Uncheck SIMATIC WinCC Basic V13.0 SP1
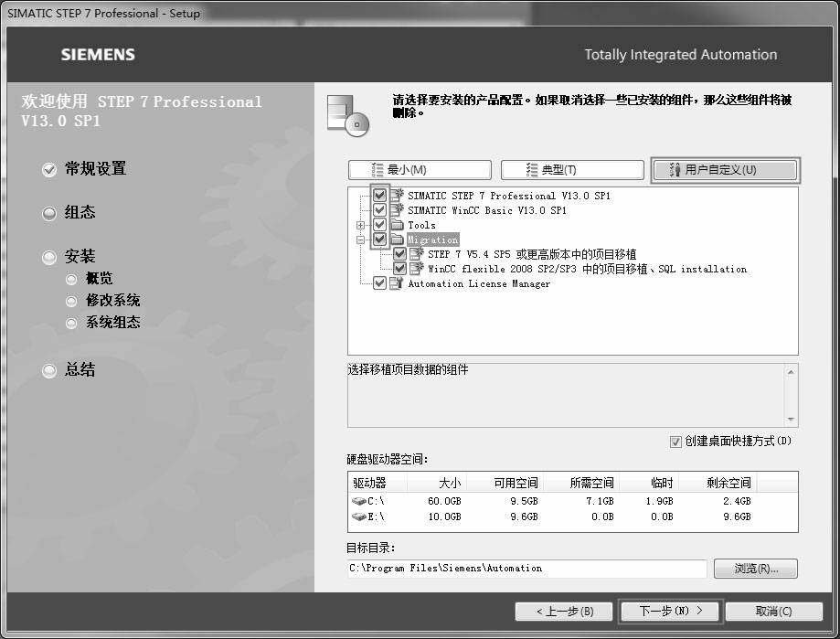 tap(380, 209)
